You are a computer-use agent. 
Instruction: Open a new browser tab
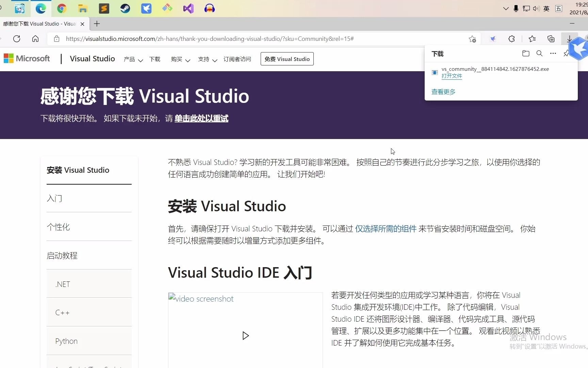97,24
